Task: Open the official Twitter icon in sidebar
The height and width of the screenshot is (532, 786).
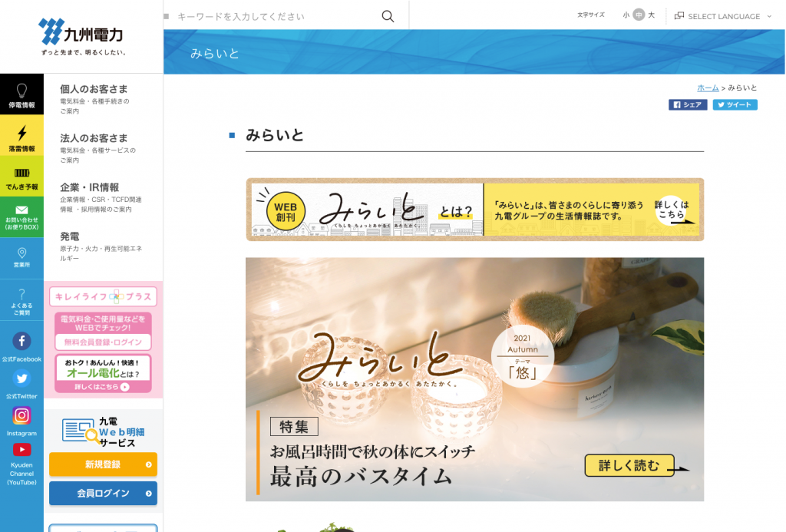Action: coord(21,378)
